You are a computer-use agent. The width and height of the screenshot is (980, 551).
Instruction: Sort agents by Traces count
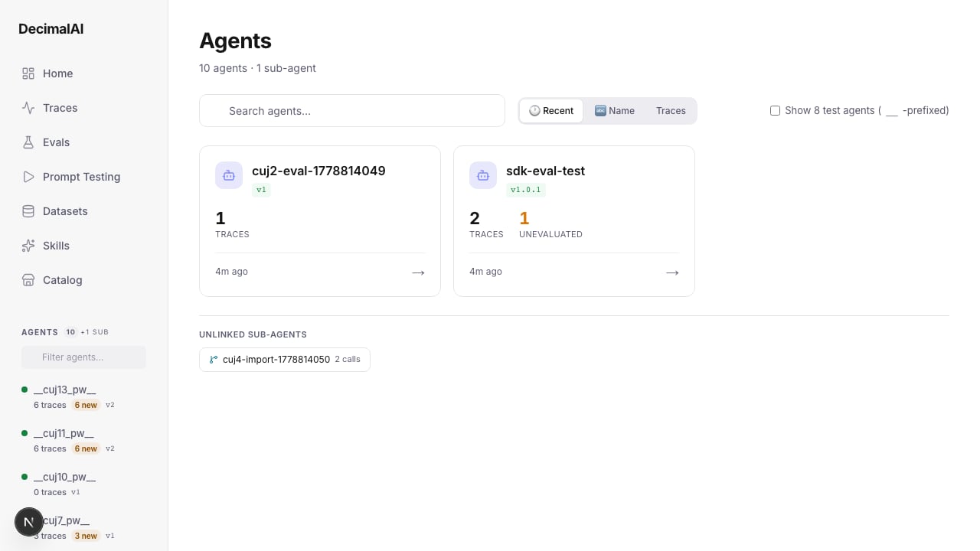point(671,111)
